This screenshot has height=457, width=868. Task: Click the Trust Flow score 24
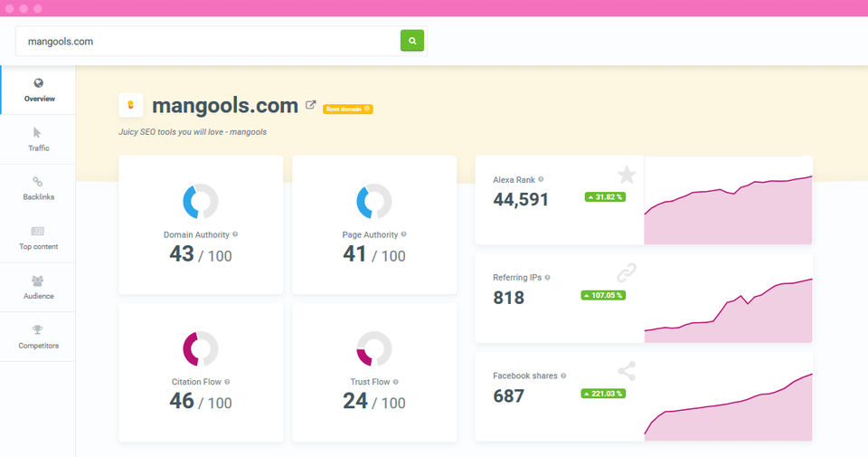[354, 401]
